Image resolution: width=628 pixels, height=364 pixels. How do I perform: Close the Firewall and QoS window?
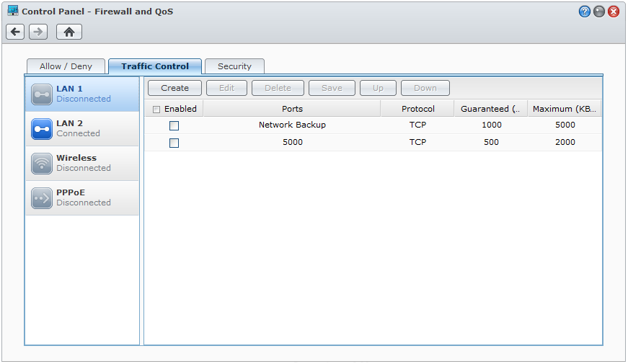coord(613,12)
